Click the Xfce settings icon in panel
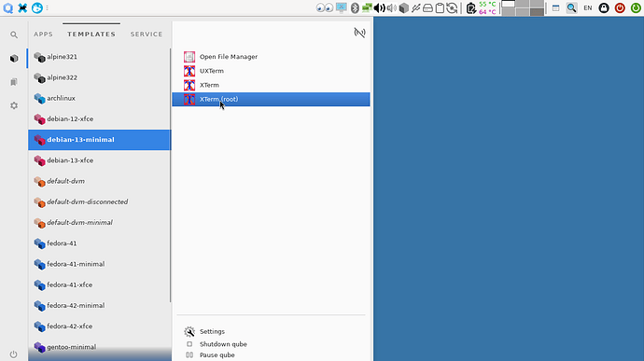Image resolution: width=644 pixels, height=361 pixels. (22, 7)
